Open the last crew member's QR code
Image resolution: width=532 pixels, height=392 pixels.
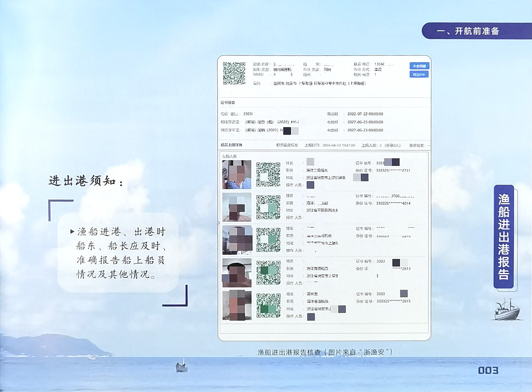coord(268,306)
